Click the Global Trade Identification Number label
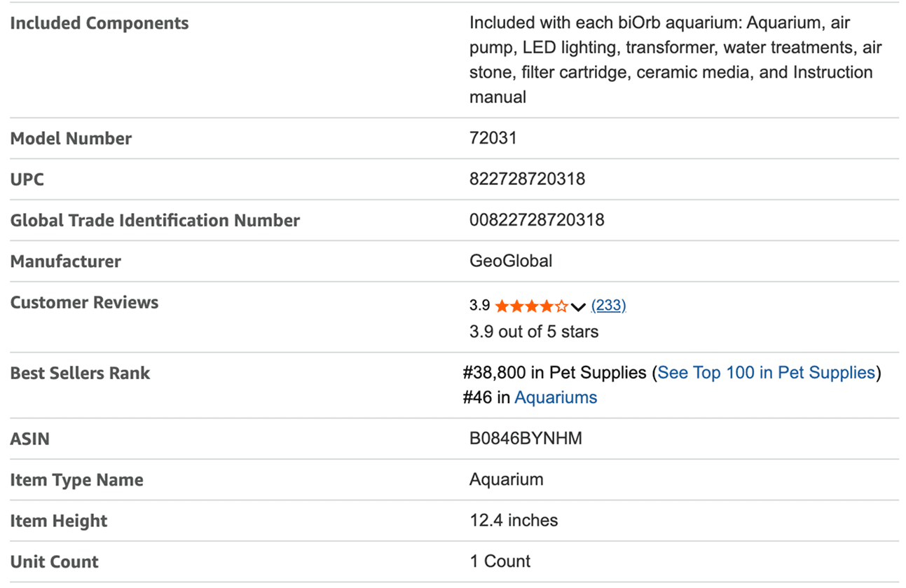The width and height of the screenshot is (906, 588). pos(155,221)
